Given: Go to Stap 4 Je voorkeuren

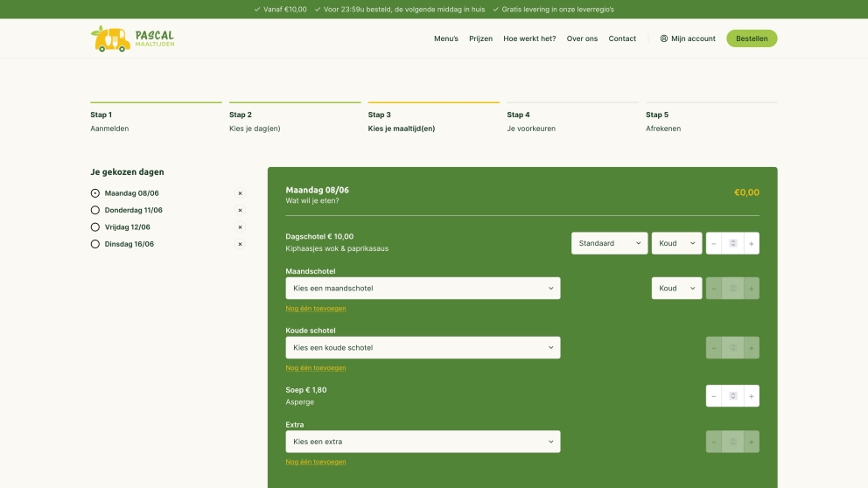Looking at the screenshot, I should pyautogui.click(x=572, y=118).
